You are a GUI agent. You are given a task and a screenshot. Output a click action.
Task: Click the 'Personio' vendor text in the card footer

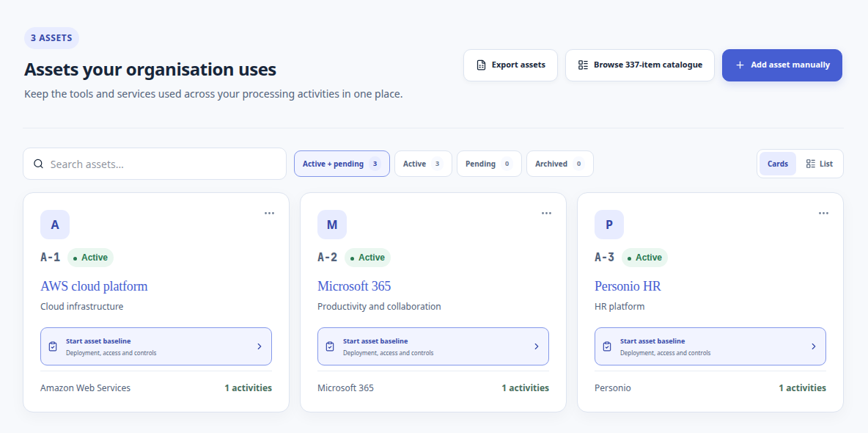(x=613, y=388)
